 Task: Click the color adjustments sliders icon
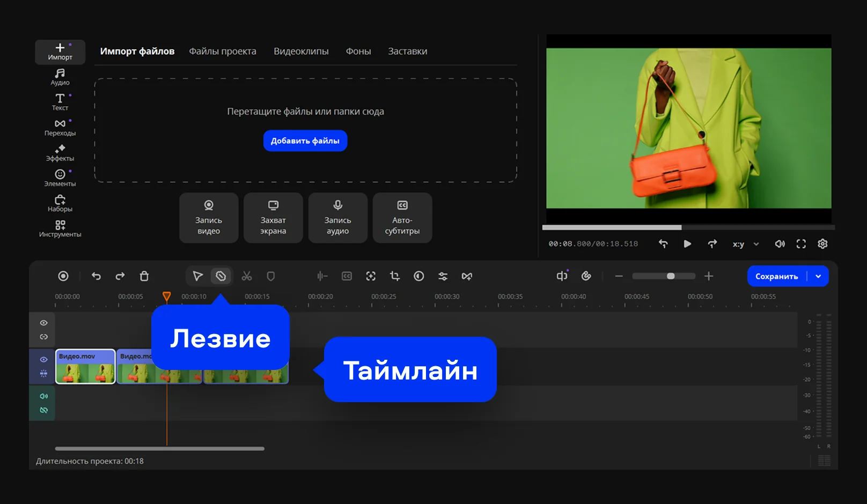coord(443,276)
